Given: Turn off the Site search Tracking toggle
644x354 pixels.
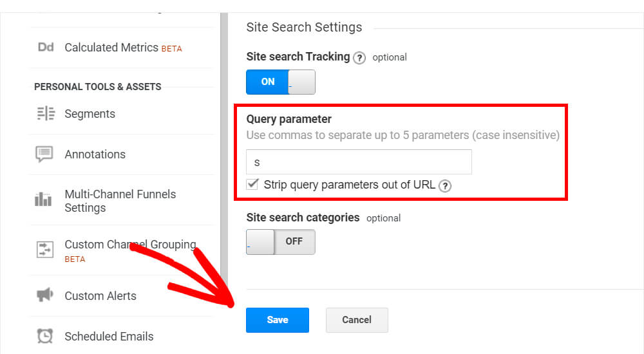Looking at the screenshot, I should (281, 82).
